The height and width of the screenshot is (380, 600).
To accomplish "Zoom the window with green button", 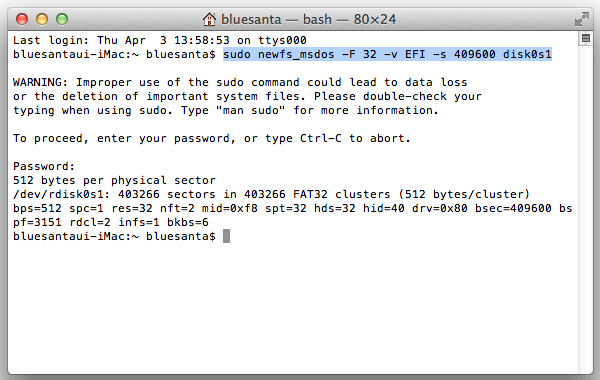I will [62, 19].
